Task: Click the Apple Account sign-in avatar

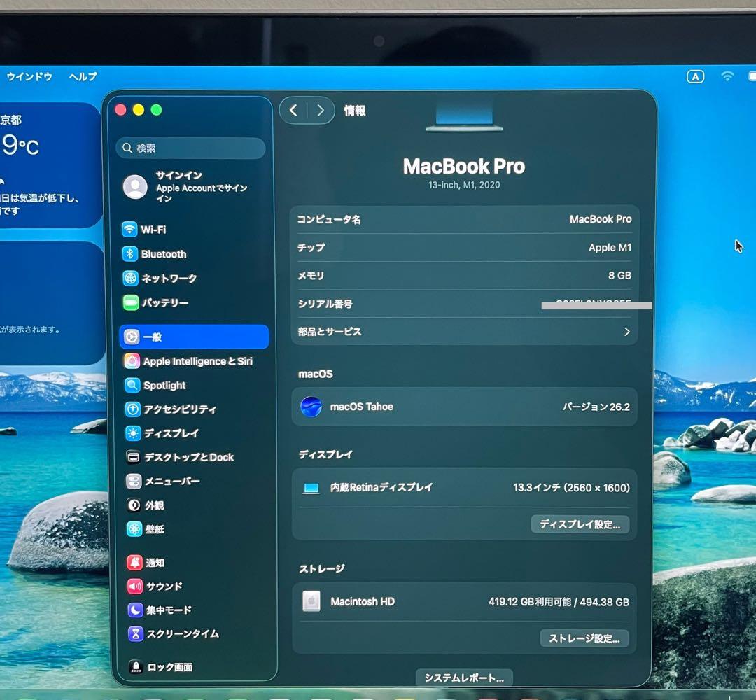Action: click(136, 187)
